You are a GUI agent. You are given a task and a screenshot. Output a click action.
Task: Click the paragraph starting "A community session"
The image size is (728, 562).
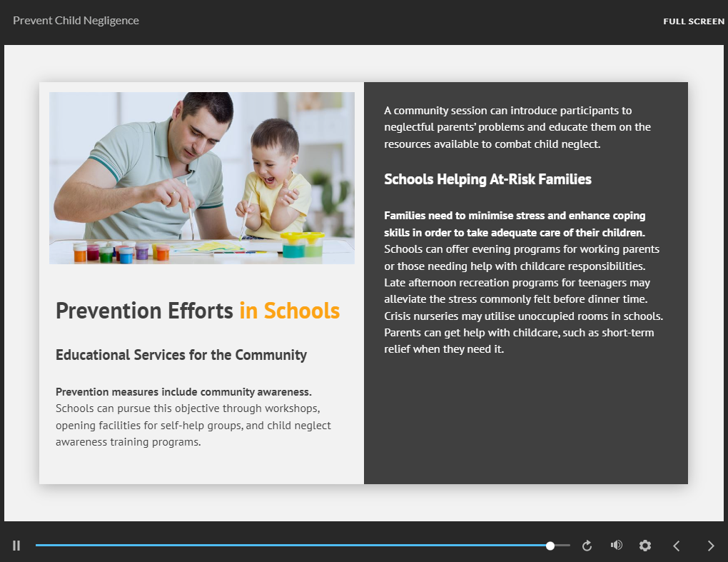tap(517, 127)
